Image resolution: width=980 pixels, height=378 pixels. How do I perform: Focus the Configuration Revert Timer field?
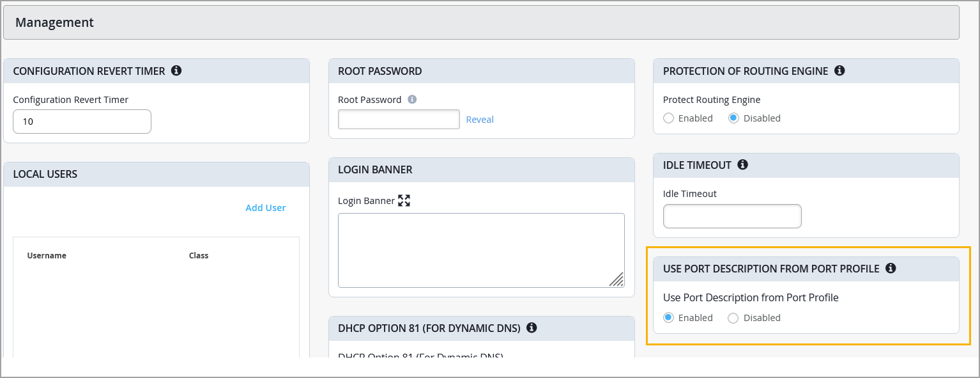point(82,122)
